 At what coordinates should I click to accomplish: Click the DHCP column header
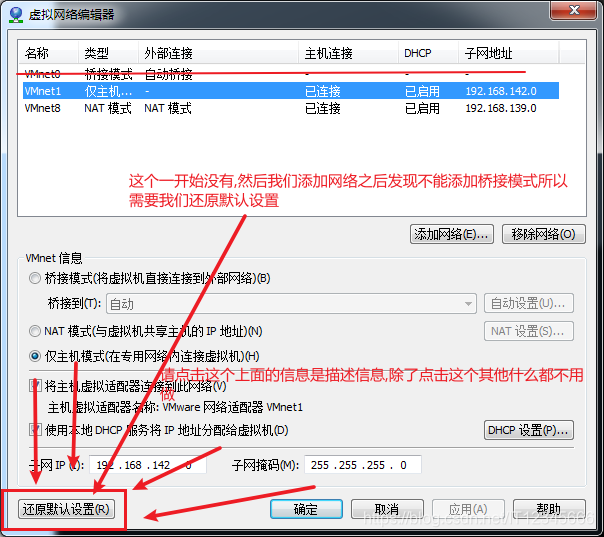pyautogui.click(x=428, y=53)
